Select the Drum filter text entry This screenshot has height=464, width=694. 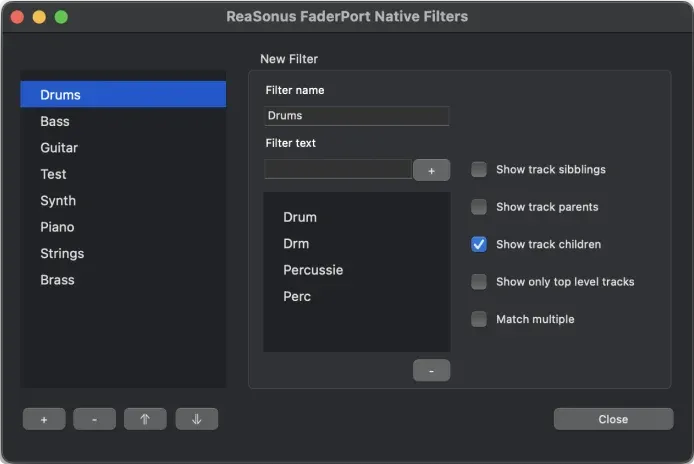point(357,217)
